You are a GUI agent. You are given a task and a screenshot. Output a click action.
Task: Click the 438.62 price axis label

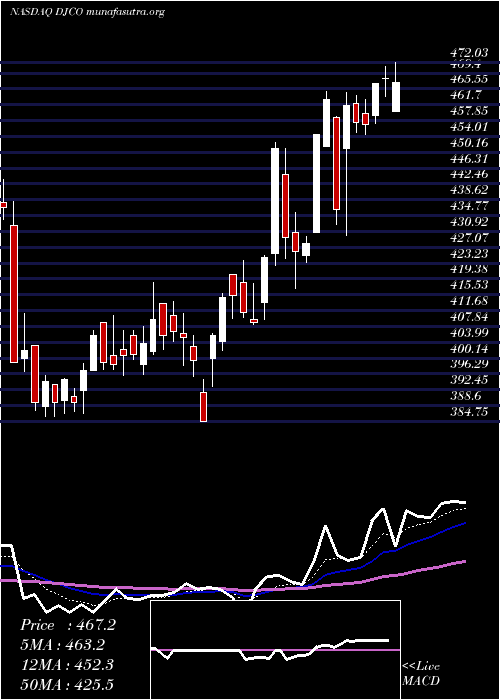point(469,190)
